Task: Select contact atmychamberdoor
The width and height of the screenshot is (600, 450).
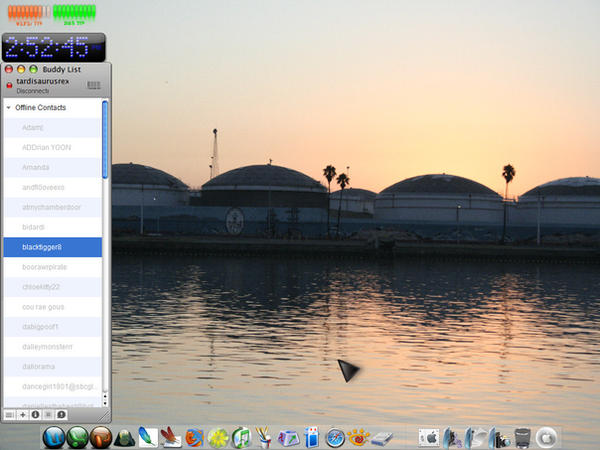Action: (x=53, y=207)
